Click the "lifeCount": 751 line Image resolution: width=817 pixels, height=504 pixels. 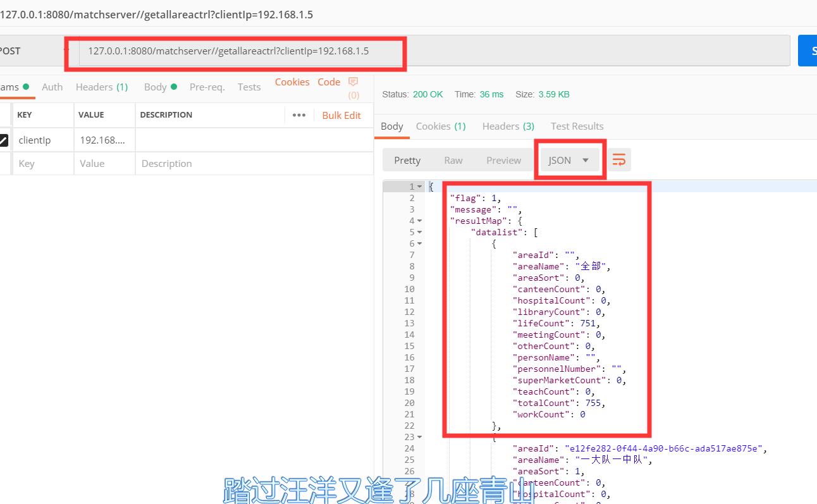556,323
